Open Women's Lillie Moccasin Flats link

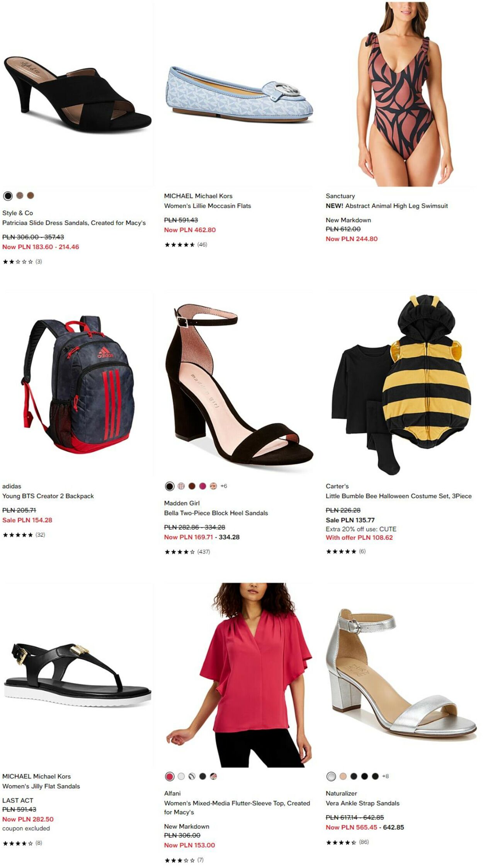click(207, 206)
